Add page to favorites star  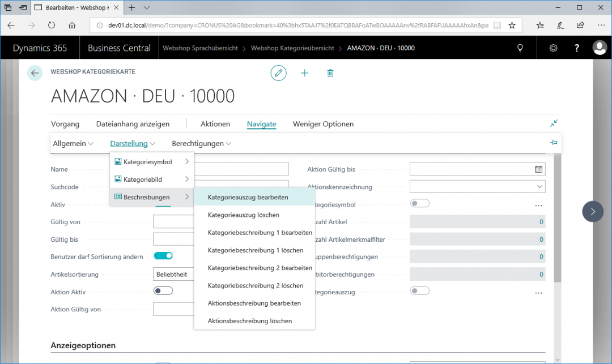click(x=512, y=25)
